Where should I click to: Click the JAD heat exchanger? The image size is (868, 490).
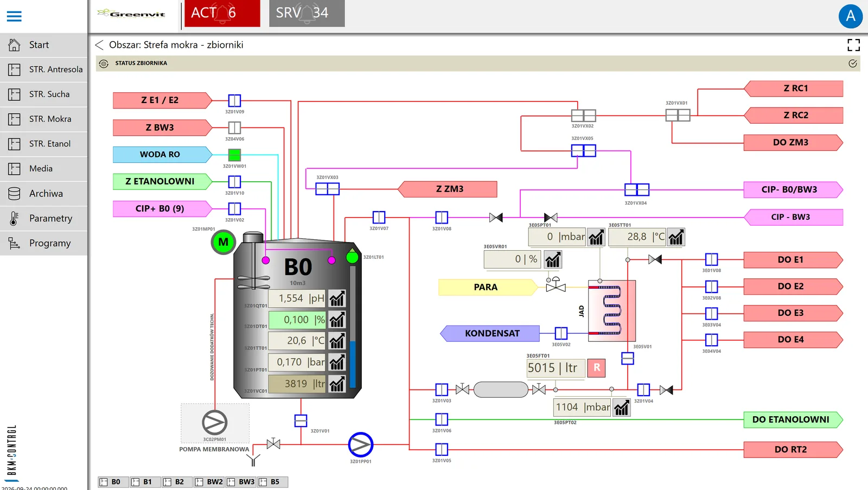(612, 310)
